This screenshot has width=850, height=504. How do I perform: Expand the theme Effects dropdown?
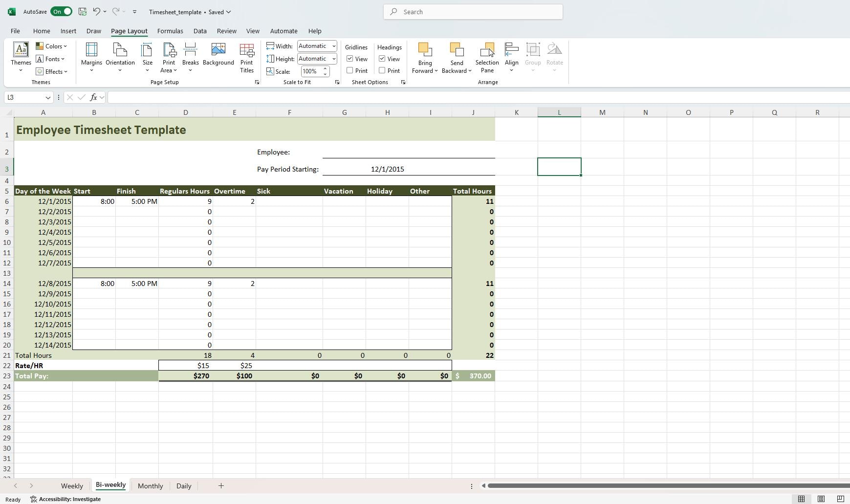(51, 72)
